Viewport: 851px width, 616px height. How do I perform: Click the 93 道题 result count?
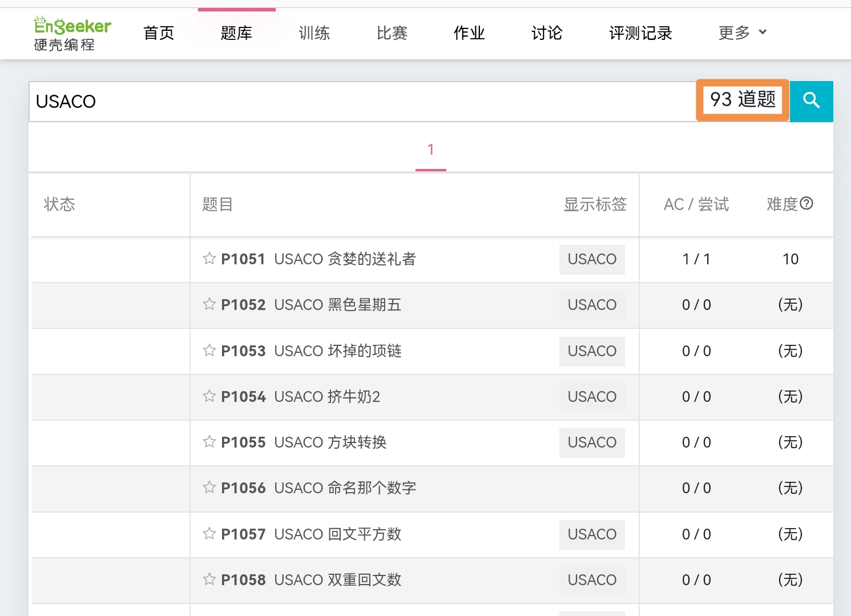[743, 100]
